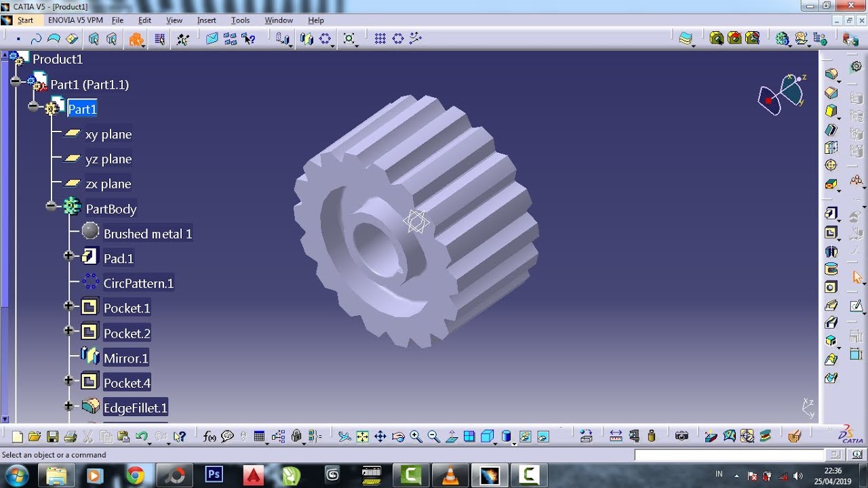Click the volume icon in system tray
This screenshot has height=488, width=868.
pyautogui.click(x=798, y=476)
